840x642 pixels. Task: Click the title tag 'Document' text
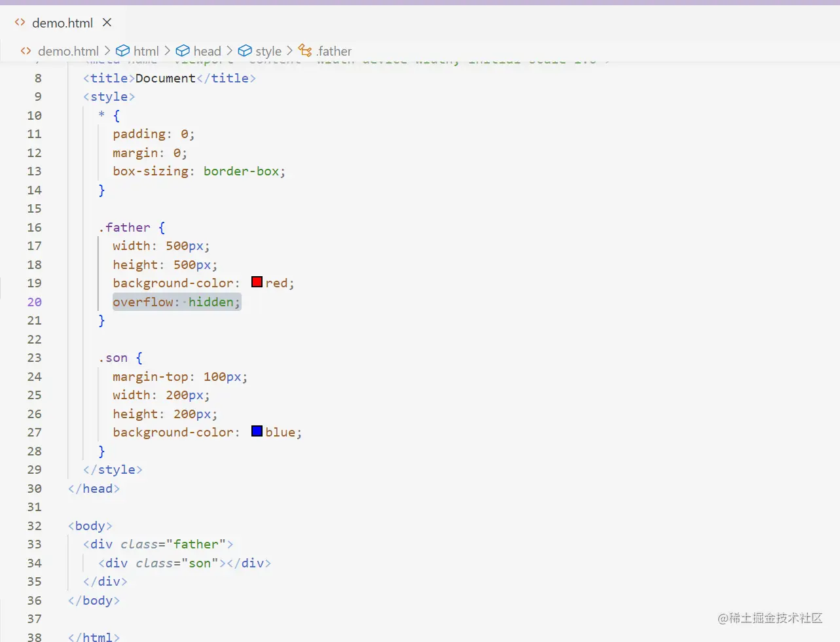point(165,78)
